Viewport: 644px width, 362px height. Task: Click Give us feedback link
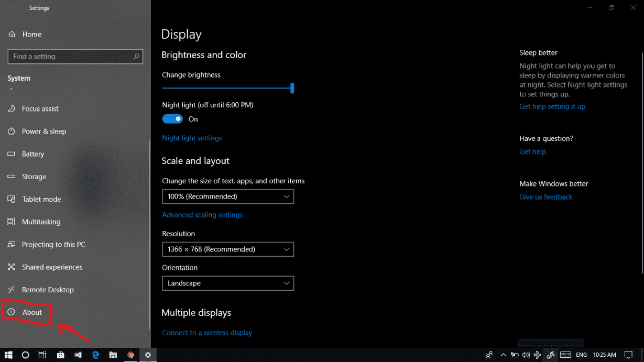click(545, 197)
